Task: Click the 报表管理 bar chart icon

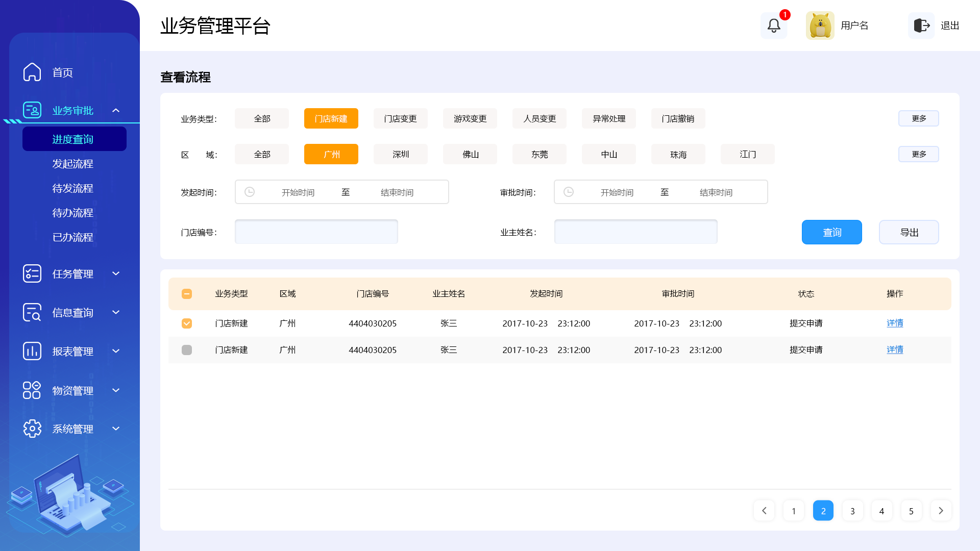Action: tap(32, 351)
